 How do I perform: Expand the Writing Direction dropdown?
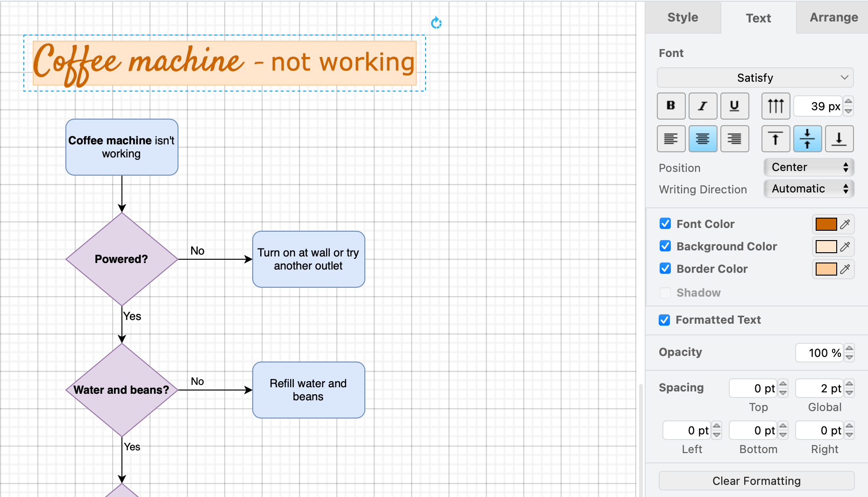point(809,189)
